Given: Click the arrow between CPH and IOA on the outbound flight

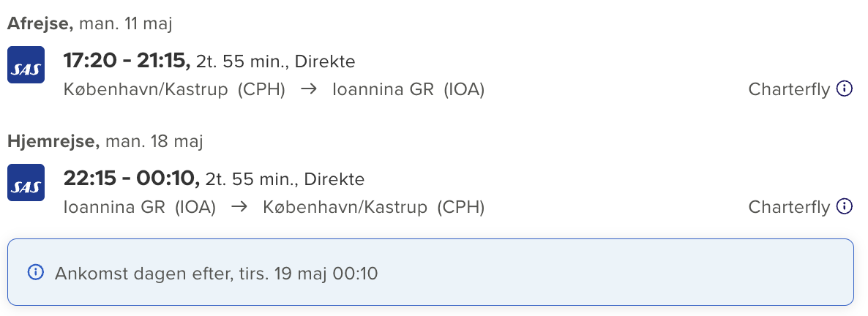Looking at the screenshot, I should pyautogui.click(x=308, y=90).
